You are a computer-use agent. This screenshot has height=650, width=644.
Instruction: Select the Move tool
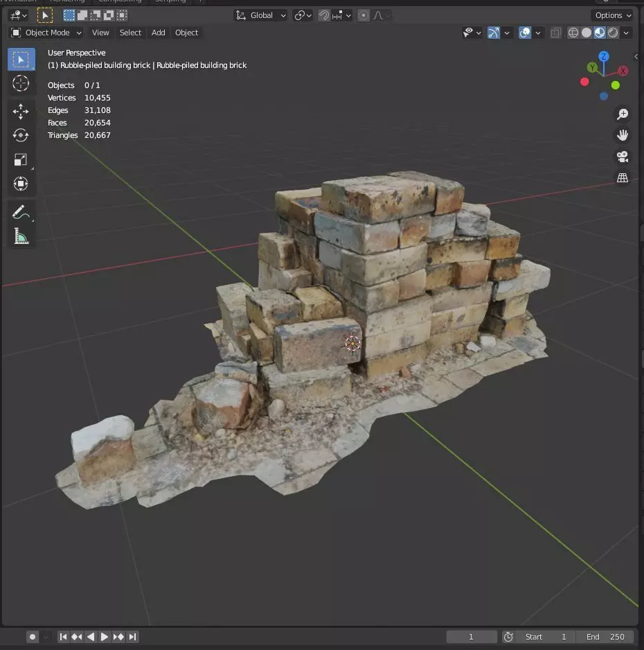[x=21, y=111]
